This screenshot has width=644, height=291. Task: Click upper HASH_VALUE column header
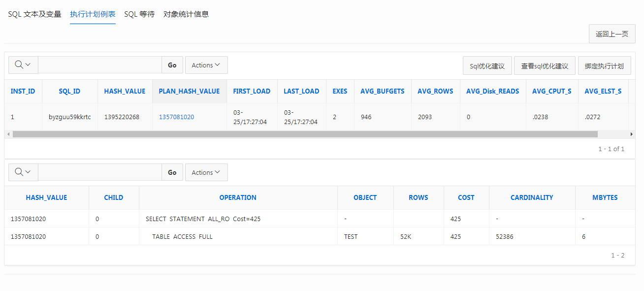[125, 91]
